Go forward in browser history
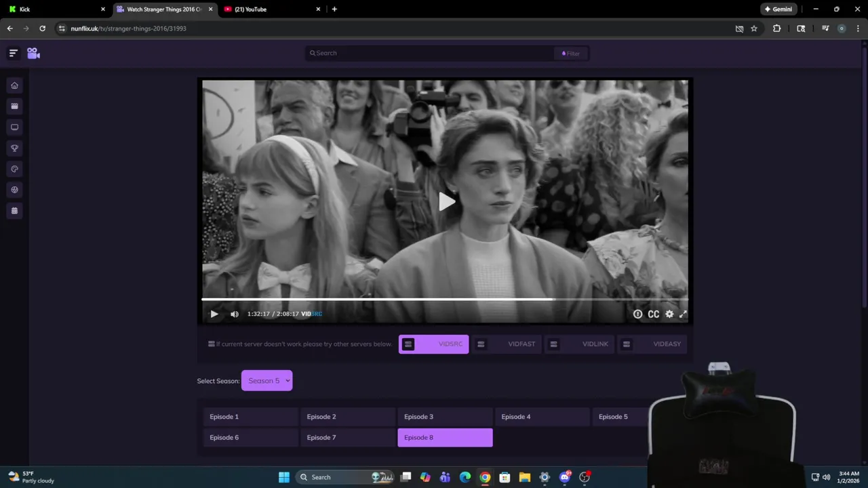 click(26, 28)
